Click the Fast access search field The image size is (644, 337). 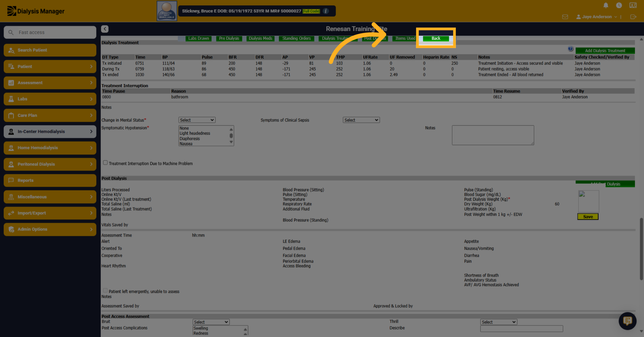click(x=50, y=32)
